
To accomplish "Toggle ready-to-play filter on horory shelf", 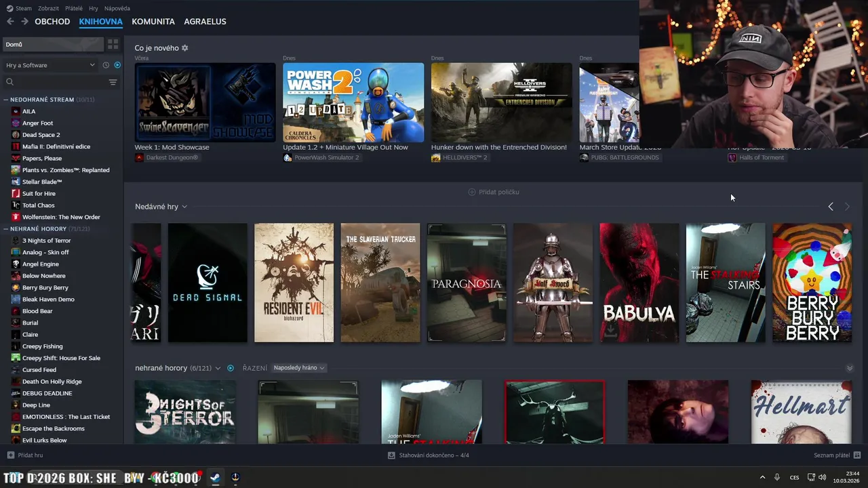I will 231,368.
